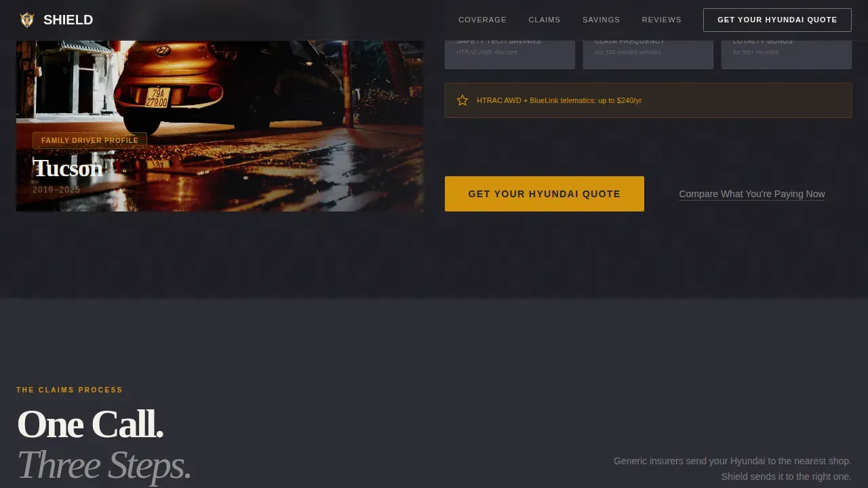Select the 'for 3rd+ Hyundai' loyalty card

(x=787, y=54)
